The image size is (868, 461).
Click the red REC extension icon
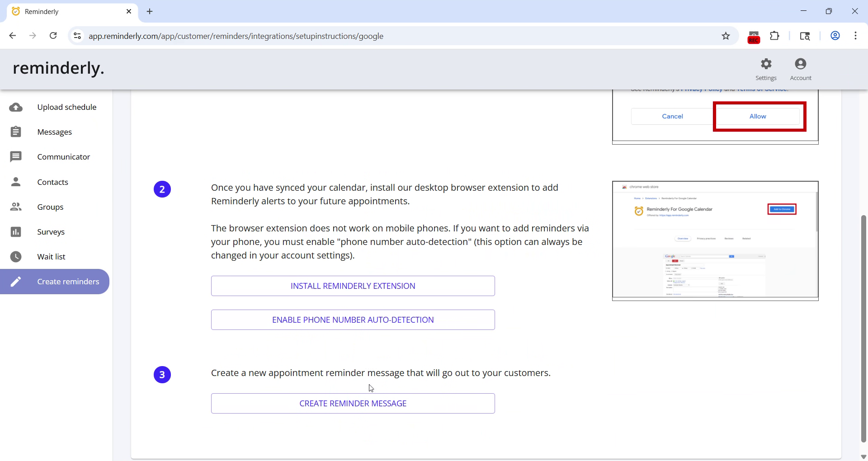coord(754,37)
